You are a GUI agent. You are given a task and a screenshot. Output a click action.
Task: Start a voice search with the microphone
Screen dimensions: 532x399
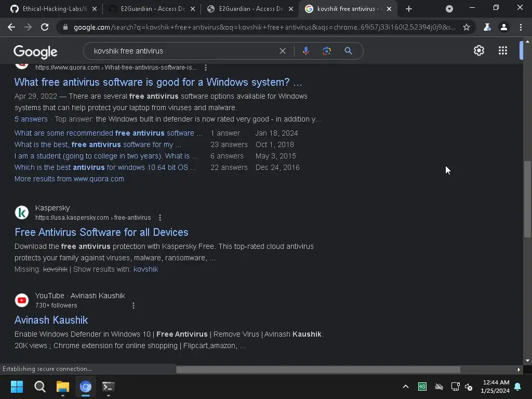tap(305, 51)
